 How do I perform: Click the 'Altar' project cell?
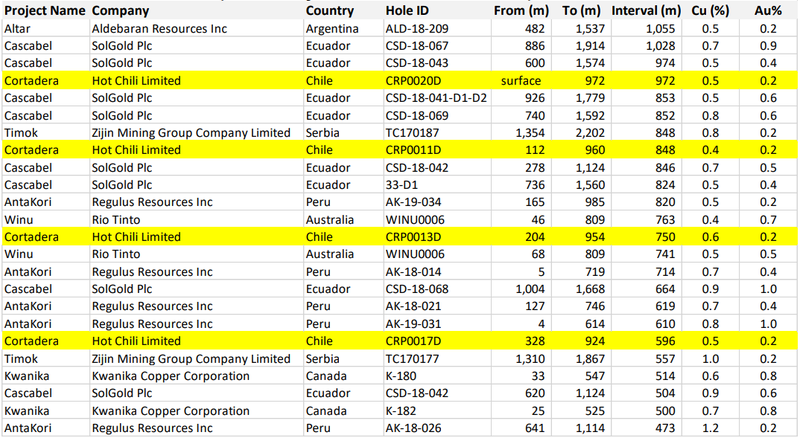click(17, 29)
